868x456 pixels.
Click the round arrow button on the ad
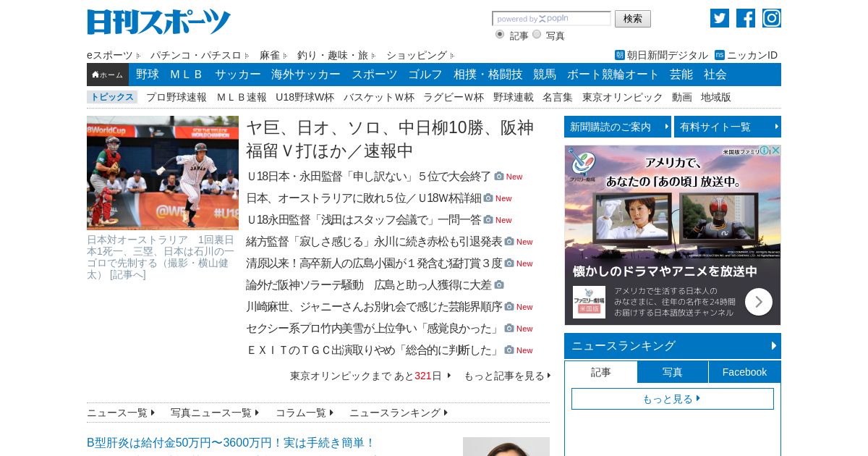tap(759, 302)
